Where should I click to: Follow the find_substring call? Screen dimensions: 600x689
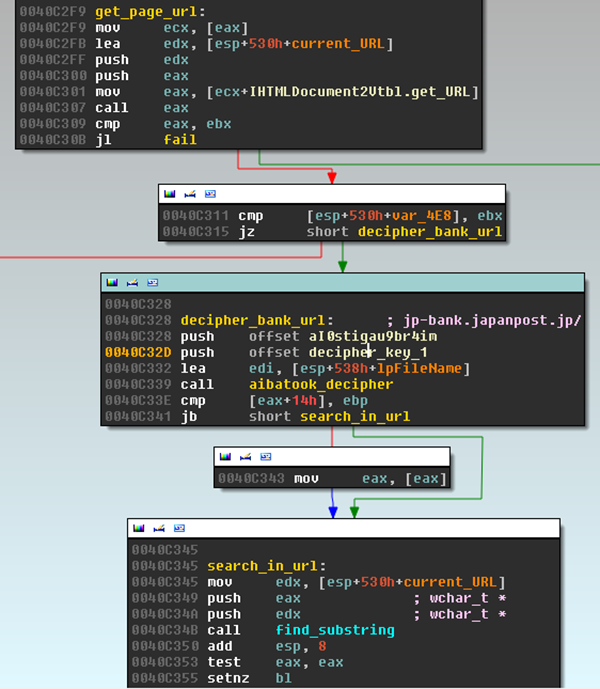(335, 630)
